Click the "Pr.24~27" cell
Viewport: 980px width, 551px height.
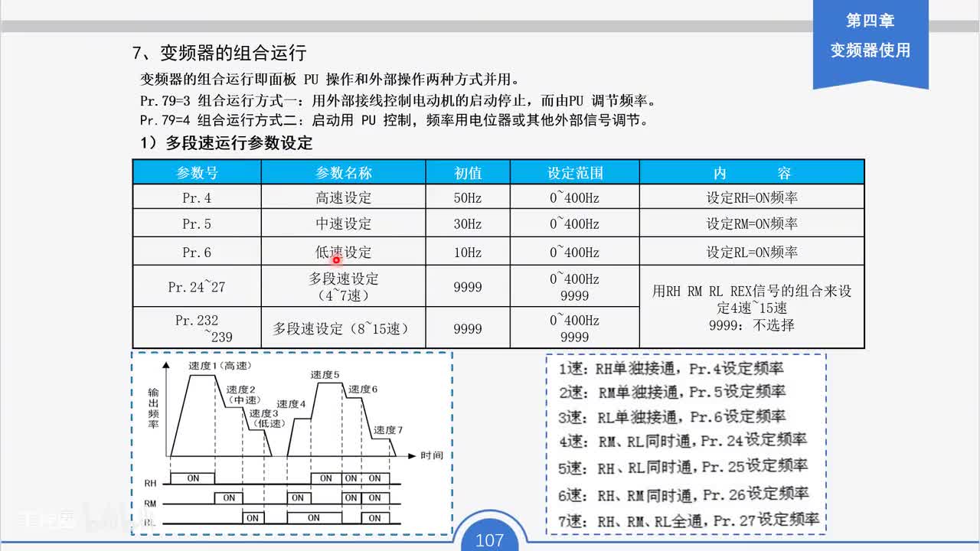point(197,287)
